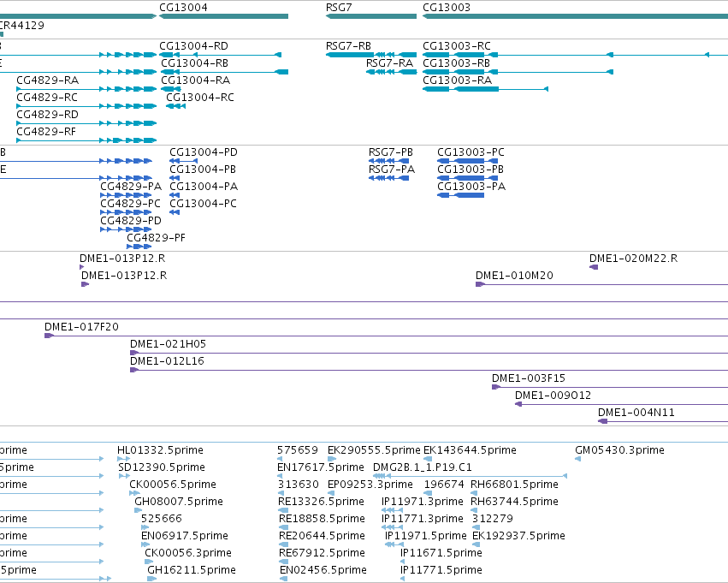Image resolution: width=728 pixels, height=583 pixels.
Task: Select the DME1-004N11 clone label
Action: pyautogui.click(x=636, y=413)
